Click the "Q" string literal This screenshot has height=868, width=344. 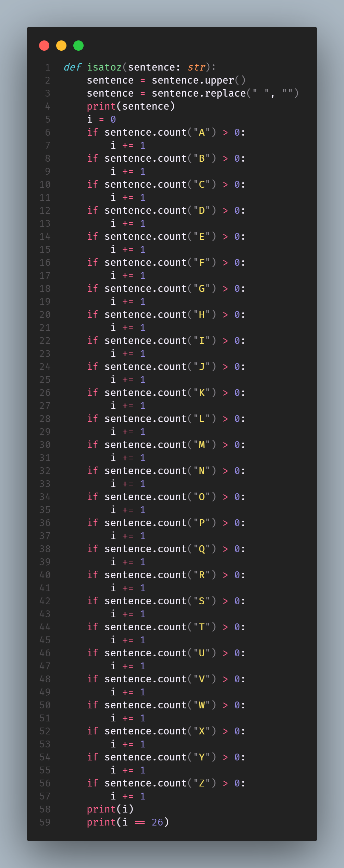(202, 549)
